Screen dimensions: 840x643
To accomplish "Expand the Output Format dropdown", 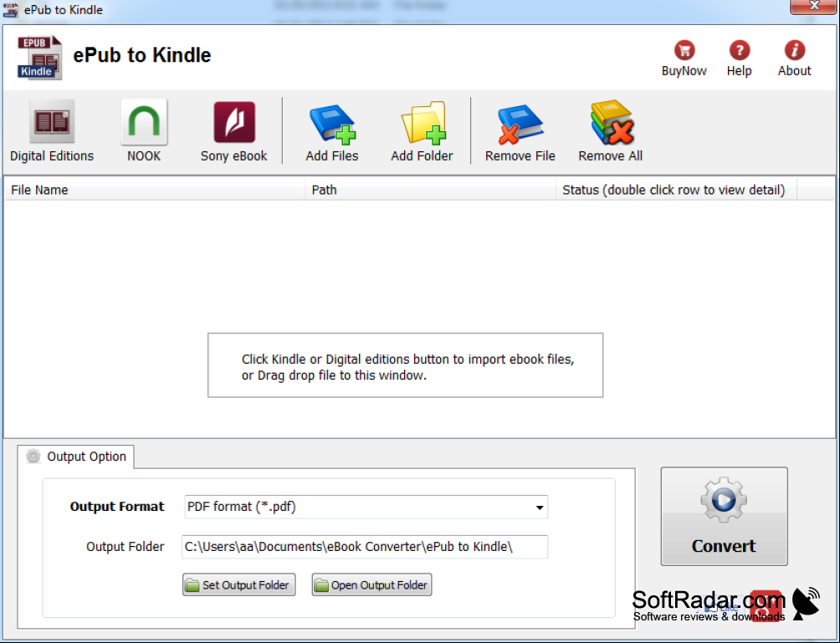I will pyautogui.click(x=540, y=507).
